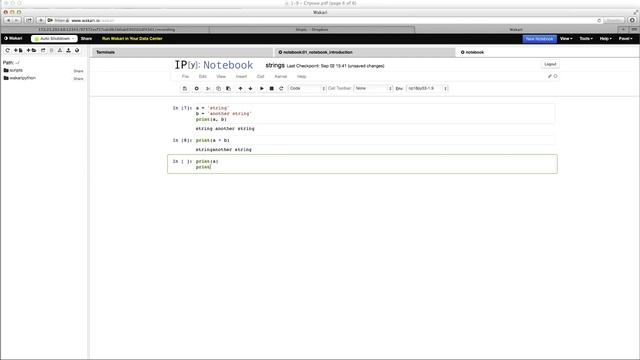Open the notebook Help menu
Screen dimensions: 640x360
click(x=301, y=77)
